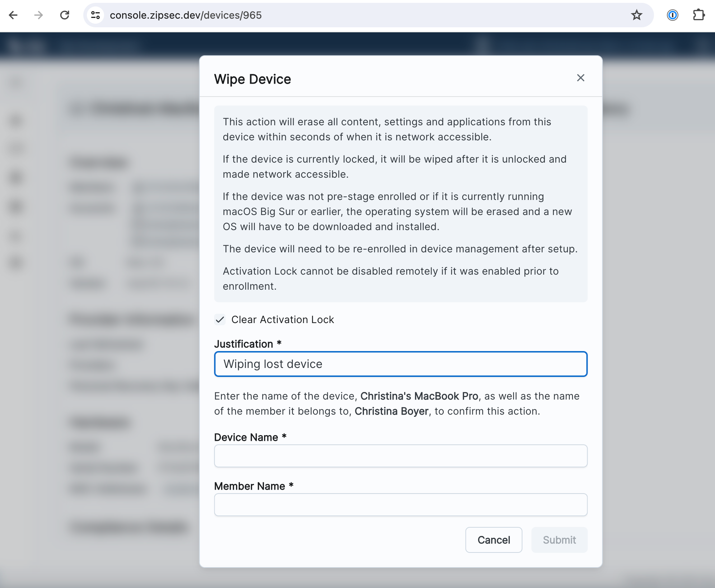Click into the Member Name field

click(401, 505)
